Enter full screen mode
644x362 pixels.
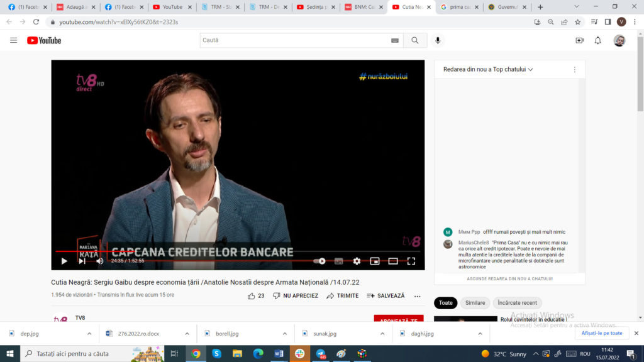[x=411, y=261]
